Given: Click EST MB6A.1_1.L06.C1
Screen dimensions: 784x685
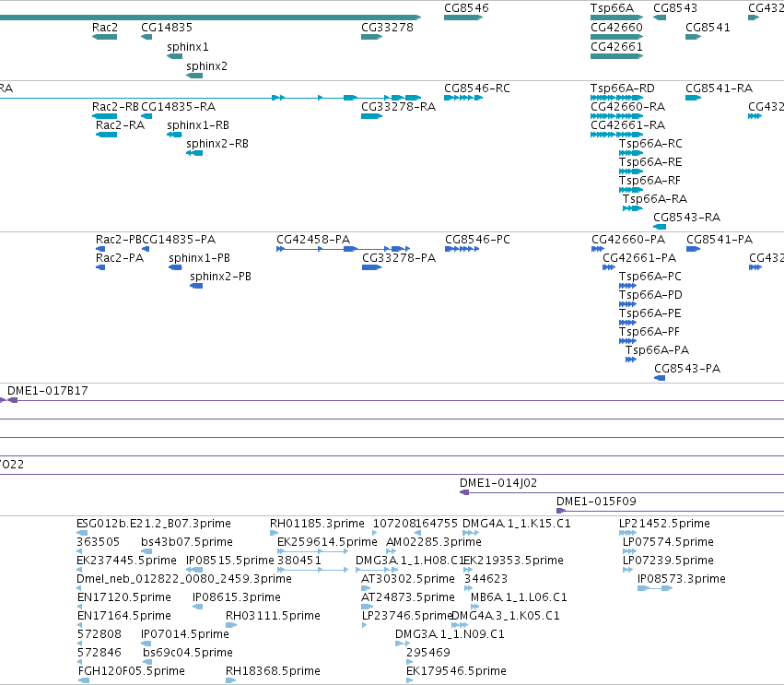Looking at the screenshot, I should [x=474, y=608].
